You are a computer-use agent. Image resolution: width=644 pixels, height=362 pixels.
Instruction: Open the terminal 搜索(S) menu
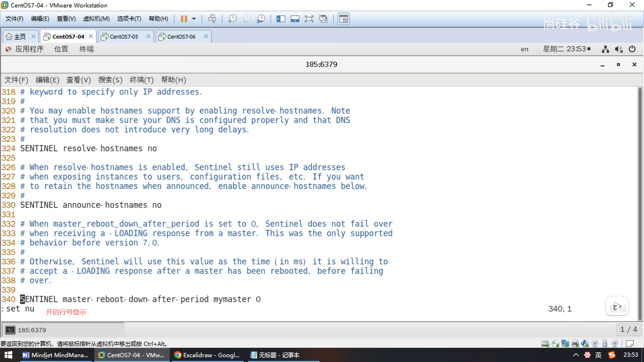click(x=110, y=80)
